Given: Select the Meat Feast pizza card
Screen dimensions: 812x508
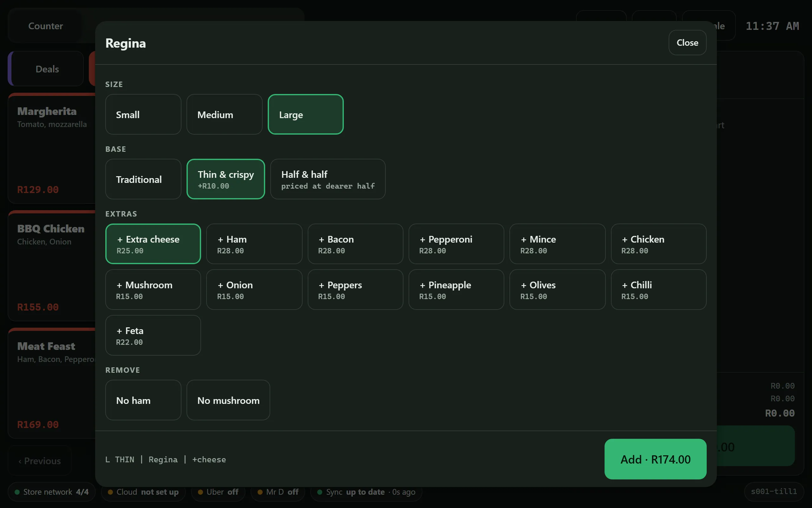Looking at the screenshot, I should [52, 383].
